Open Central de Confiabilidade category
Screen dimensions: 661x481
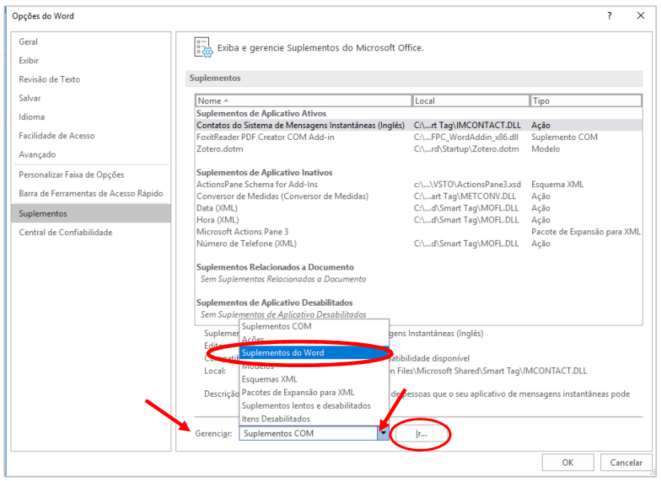(91, 233)
